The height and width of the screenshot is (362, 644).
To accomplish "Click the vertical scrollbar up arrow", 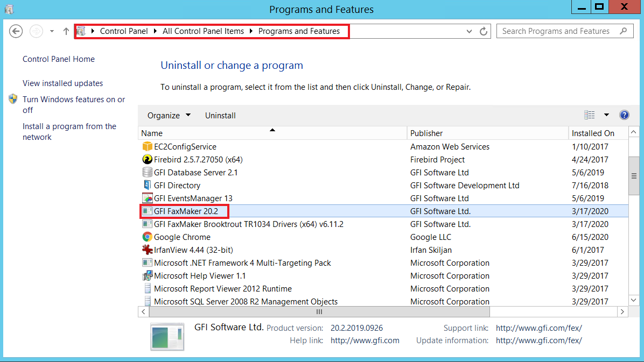I will 634,132.
